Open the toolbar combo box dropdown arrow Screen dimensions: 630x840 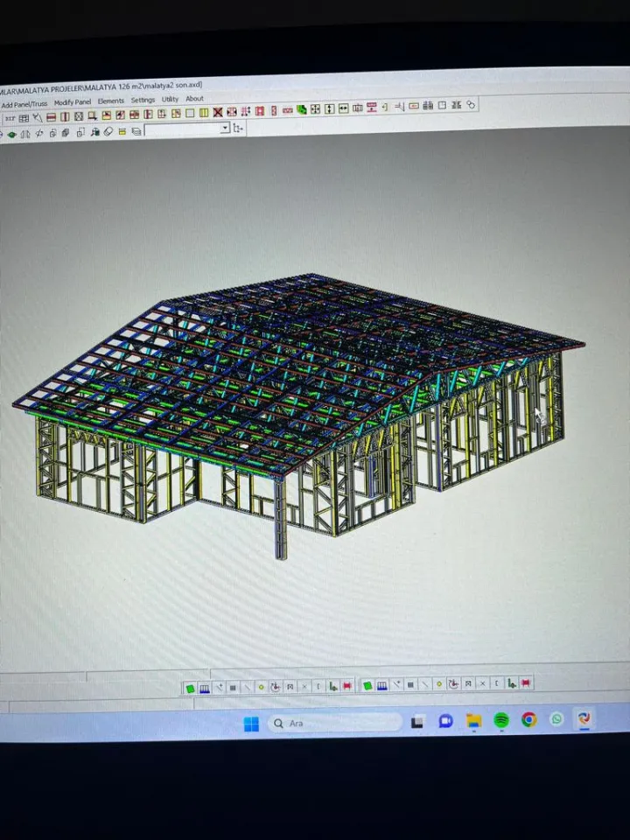click(x=225, y=128)
